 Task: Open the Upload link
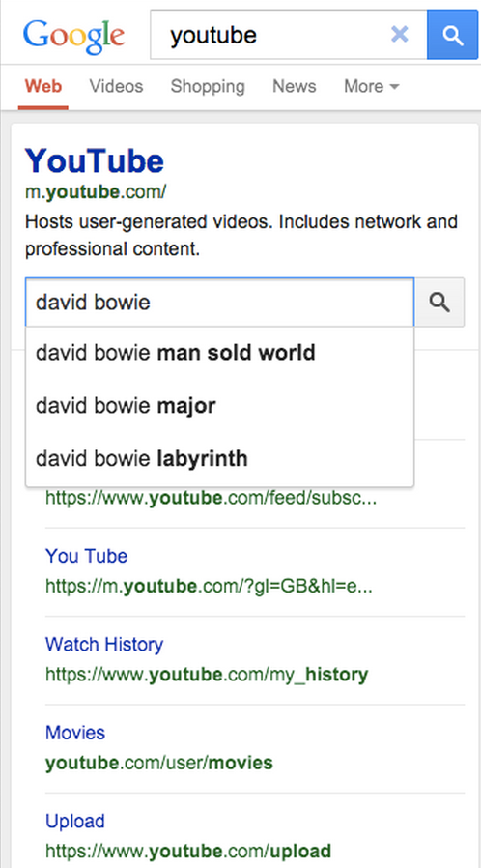[x=75, y=821]
